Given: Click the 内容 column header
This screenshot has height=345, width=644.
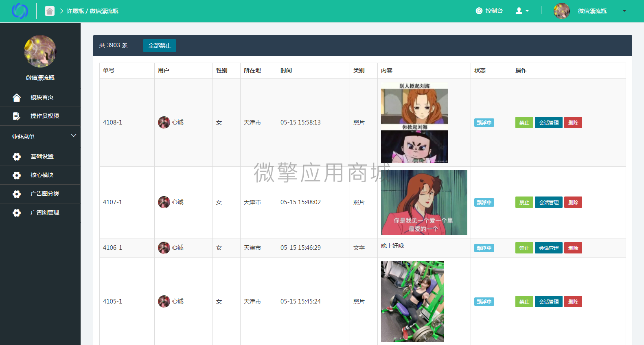Looking at the screenshot, I should point(387,70).
